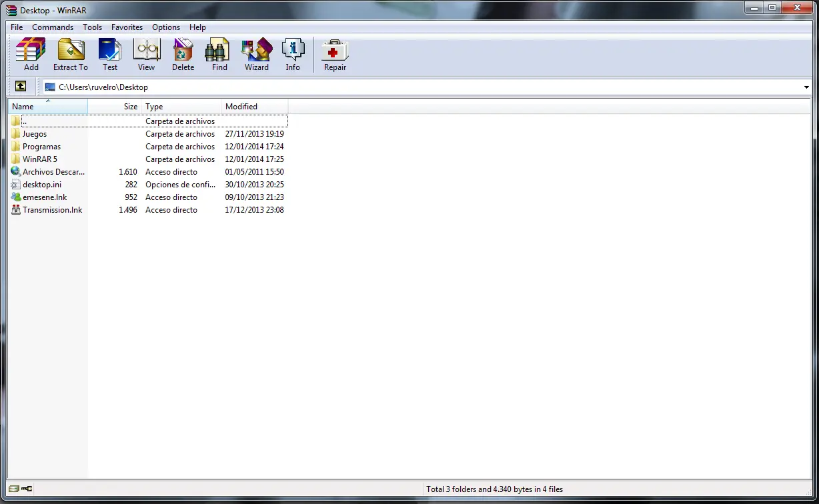Image resolution: width=819 pixels, height=504 pixels.
Task: Click the date 17/12/2013 23:08
Action: (255, 210)
